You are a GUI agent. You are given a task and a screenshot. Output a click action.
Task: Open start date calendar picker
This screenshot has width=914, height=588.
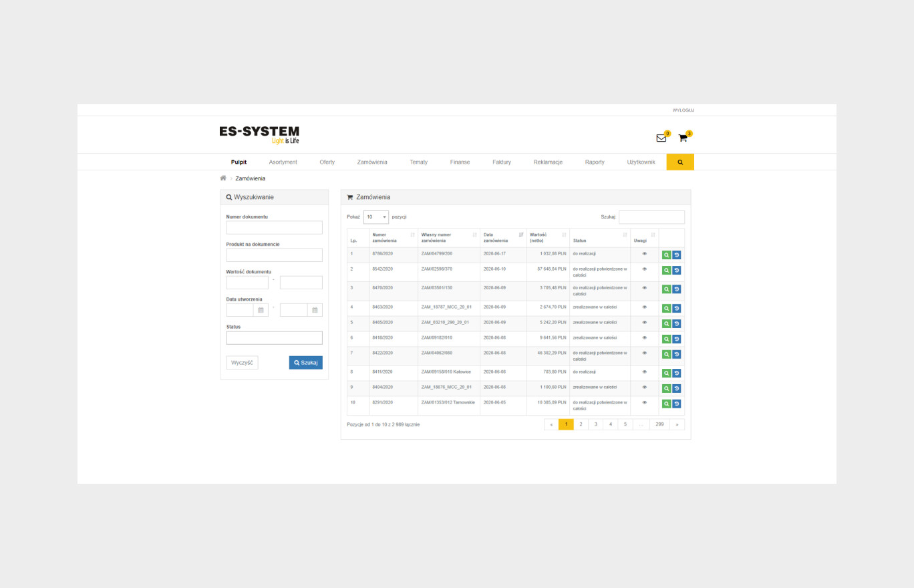tap(261, 310)
